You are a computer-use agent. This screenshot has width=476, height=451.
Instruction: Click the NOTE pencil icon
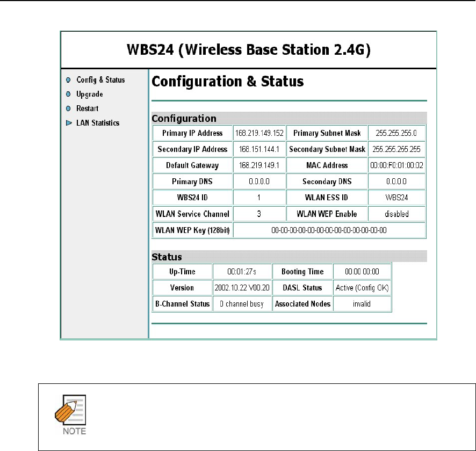coord(70,410)
